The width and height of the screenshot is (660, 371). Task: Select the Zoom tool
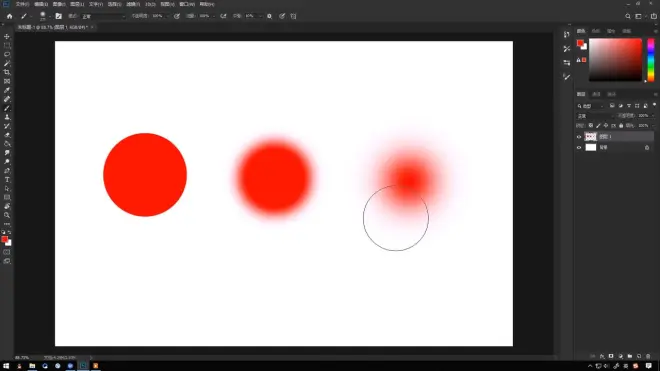(7, 215)
